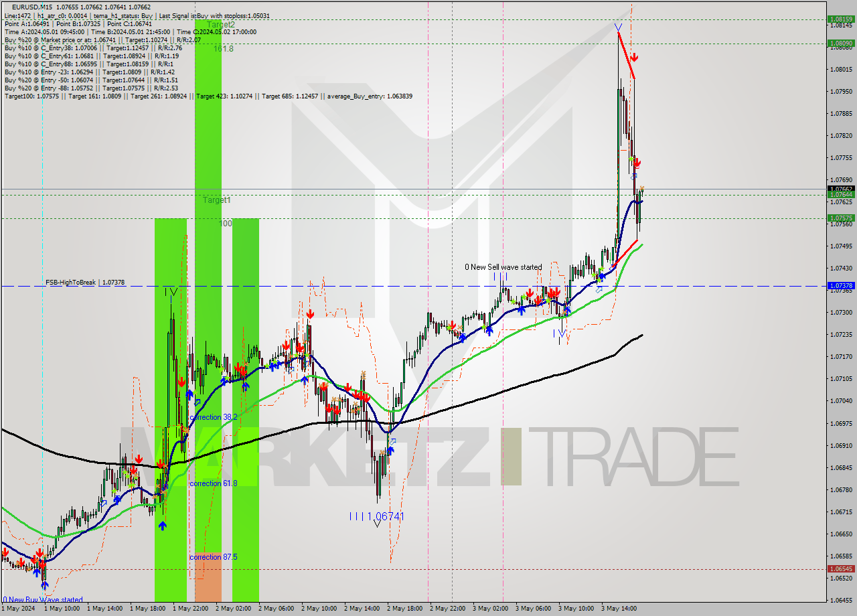Click the 'Buy %10 @ C_Entry61: 1.0681' line
This screenshot has width=857, height=616.
pyautogui.click(x=91, y=56)
